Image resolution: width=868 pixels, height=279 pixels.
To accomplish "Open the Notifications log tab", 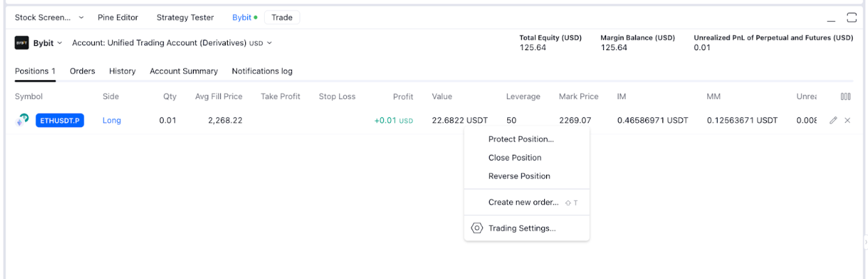I will point(262,71).
